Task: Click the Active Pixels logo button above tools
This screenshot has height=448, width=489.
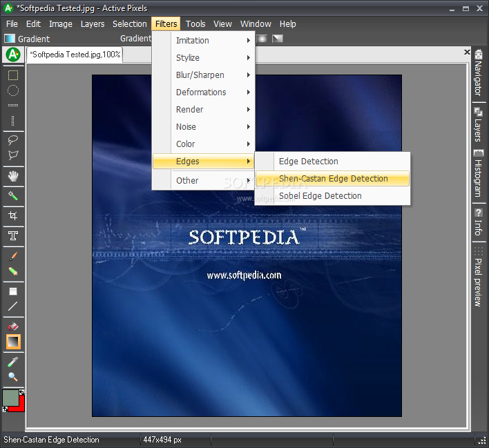Action: click(13, 55)
